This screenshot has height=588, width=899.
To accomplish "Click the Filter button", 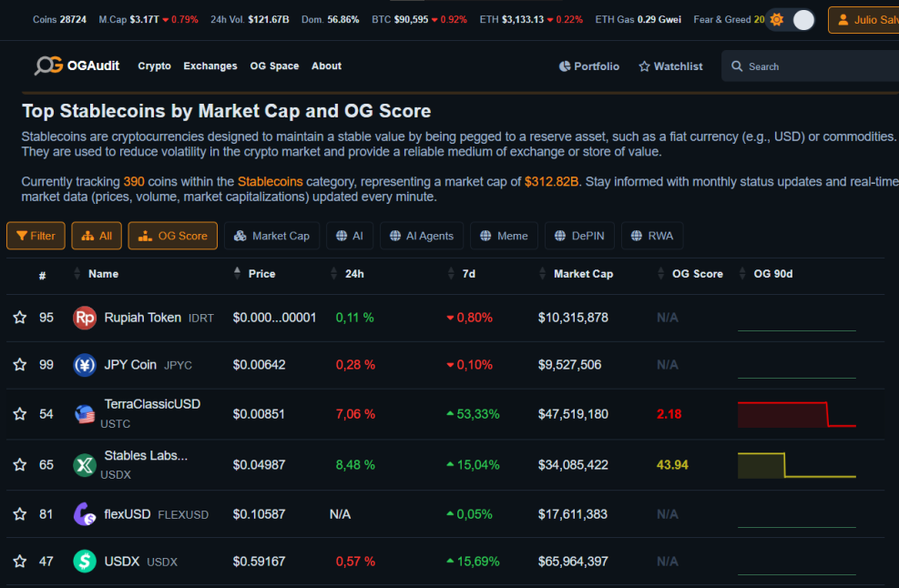I will pyautogui.click(x=36, y=236).
